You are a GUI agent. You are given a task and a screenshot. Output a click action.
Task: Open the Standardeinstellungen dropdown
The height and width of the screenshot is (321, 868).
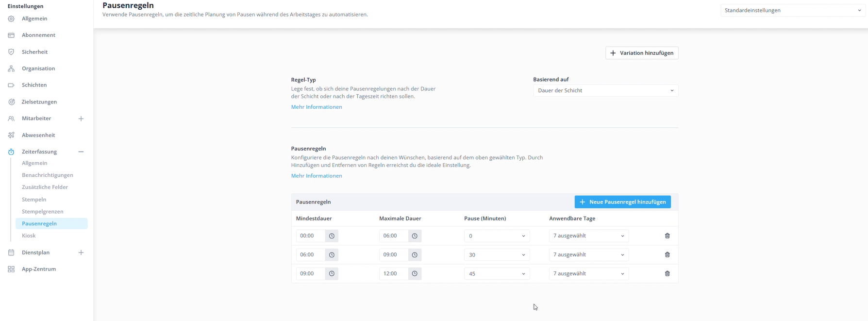tap(793, 10)
